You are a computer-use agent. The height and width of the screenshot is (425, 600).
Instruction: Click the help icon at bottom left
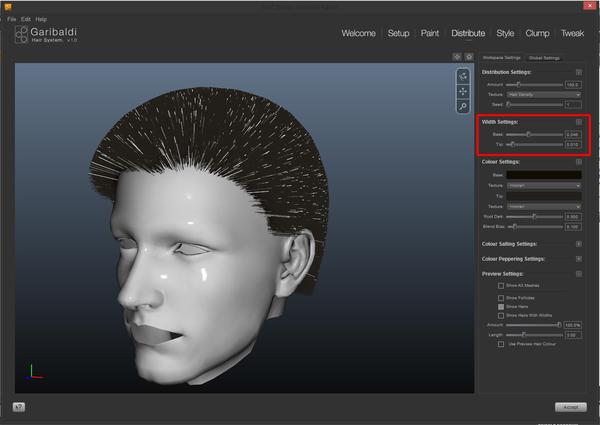coord(19,407)
